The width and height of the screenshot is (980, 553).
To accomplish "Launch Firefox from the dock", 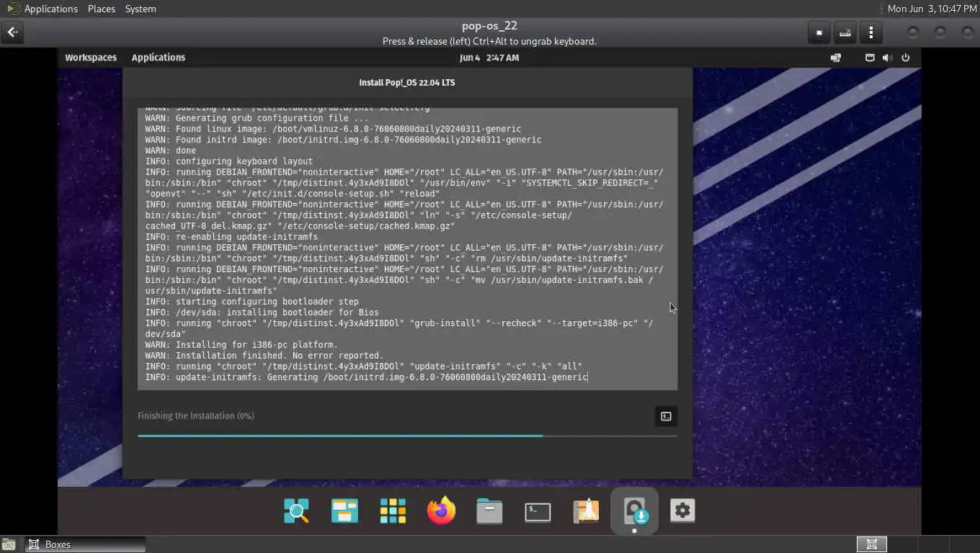I will point(441,511).
